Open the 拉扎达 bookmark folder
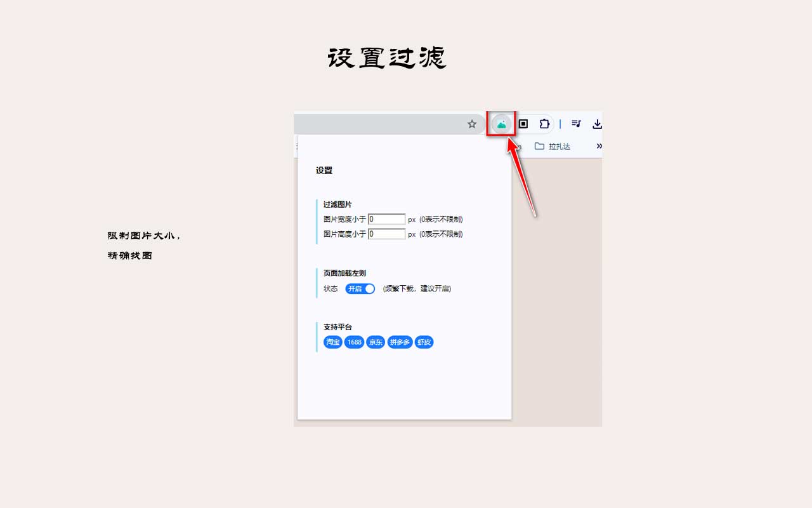812x508 pixels. click(553, 146)
